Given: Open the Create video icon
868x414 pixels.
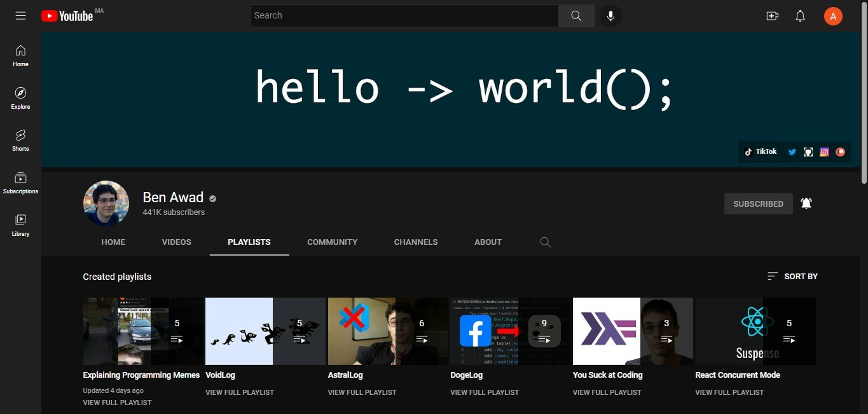Looking at the screenshot, I should 773,16.
